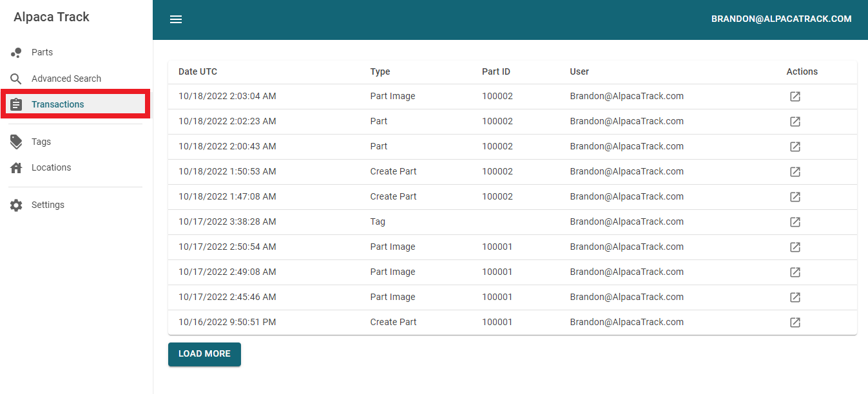Open transaction from 10/18/2022 2:03:04 AM
Image resolution: width=868 pixels, height=394 pixels.
(795, 97)
